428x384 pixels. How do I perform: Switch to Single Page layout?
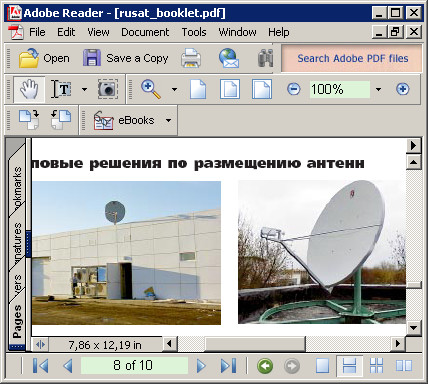323,366
